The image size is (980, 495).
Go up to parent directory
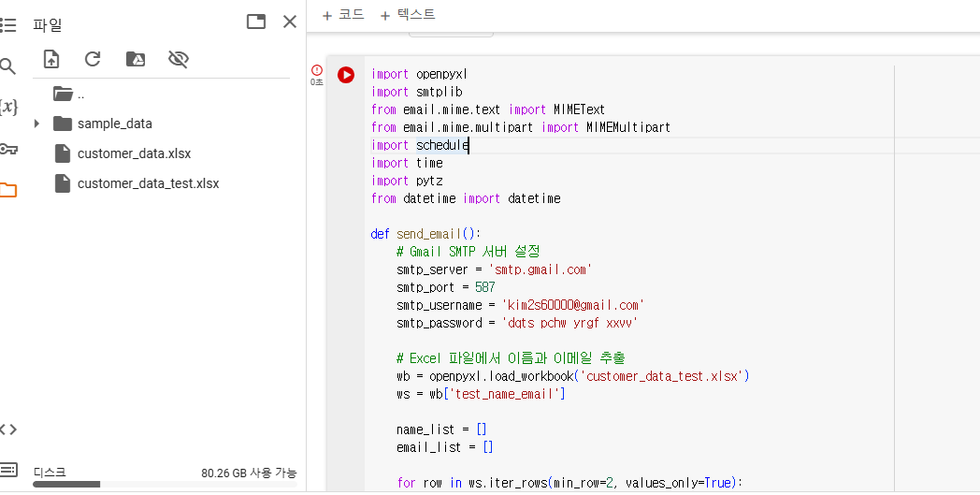(69, 95)
